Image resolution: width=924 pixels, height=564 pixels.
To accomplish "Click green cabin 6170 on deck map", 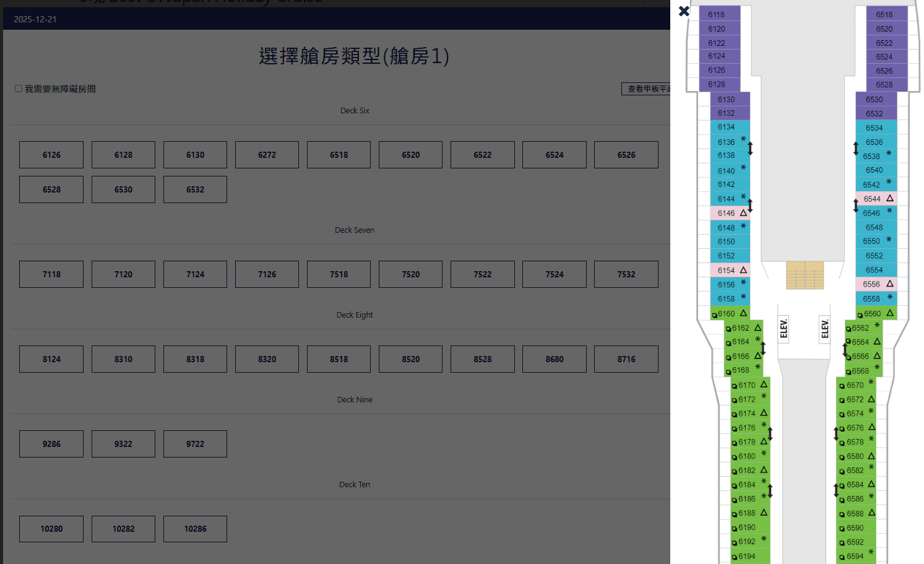I will click(x=749, y=385).
